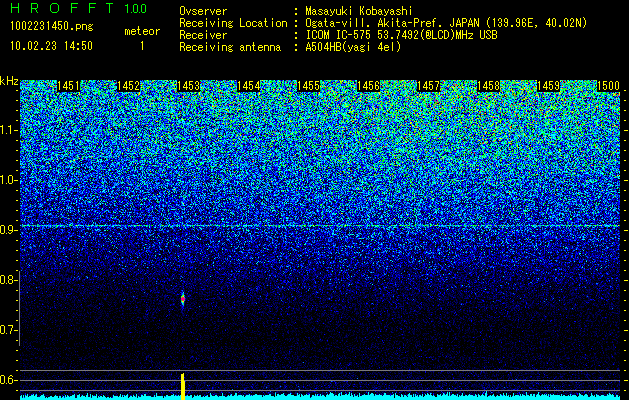Click the 1453 time marker
Screen dimensions: 629x400
188,86
